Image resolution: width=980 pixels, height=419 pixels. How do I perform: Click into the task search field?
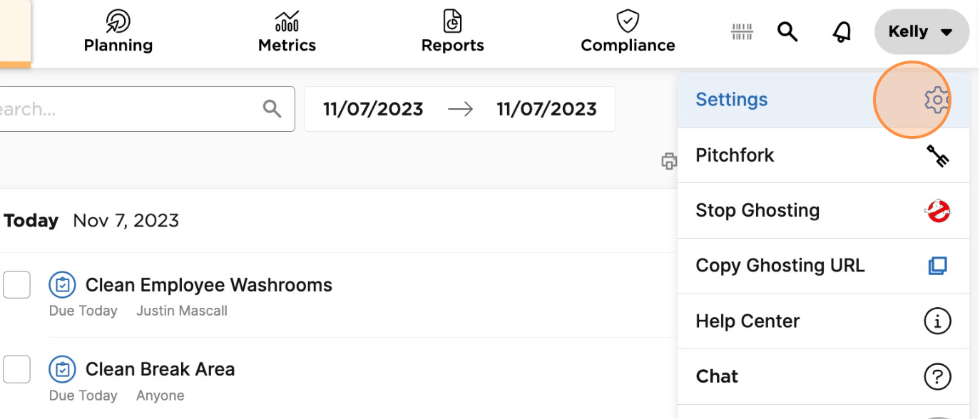[146, 109]
